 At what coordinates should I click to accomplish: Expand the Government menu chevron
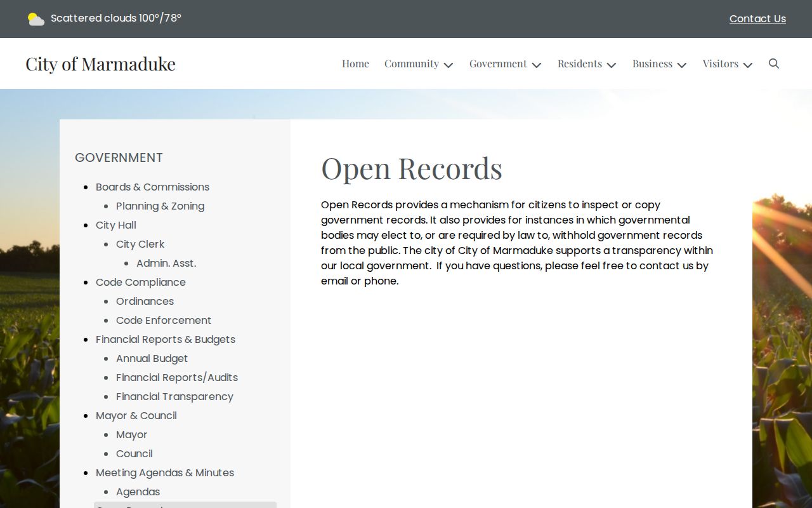tap(537, 65)
